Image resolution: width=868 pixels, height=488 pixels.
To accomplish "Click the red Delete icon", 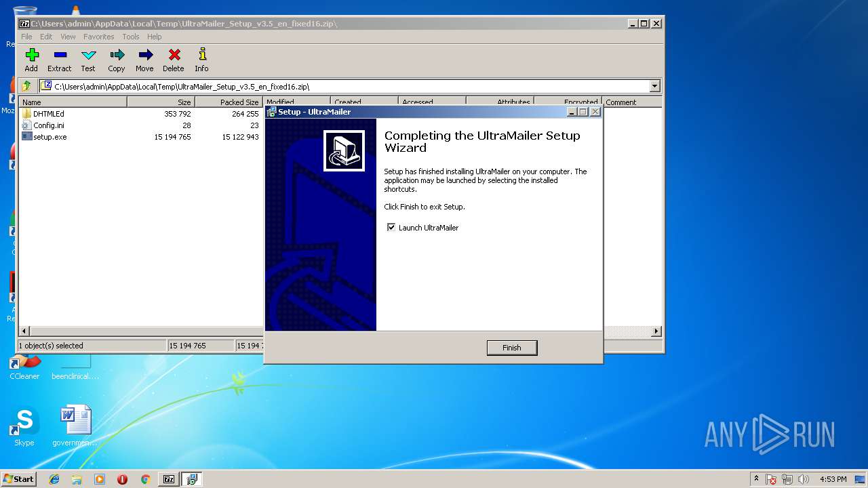I will [x=174, y=60].
